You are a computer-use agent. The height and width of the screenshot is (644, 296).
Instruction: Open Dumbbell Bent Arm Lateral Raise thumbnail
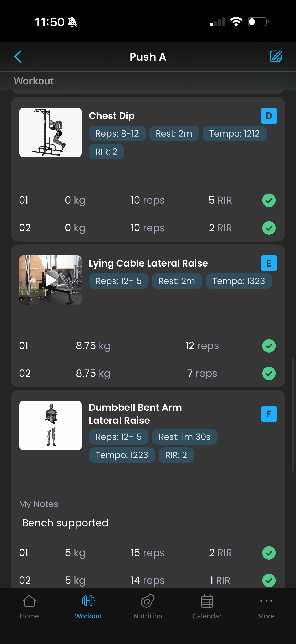pos(50,426)
